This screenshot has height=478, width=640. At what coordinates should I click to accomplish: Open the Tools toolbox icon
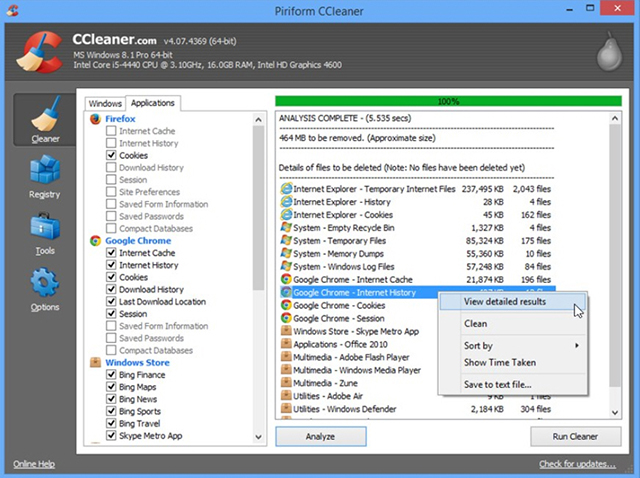tap(45, 226)
